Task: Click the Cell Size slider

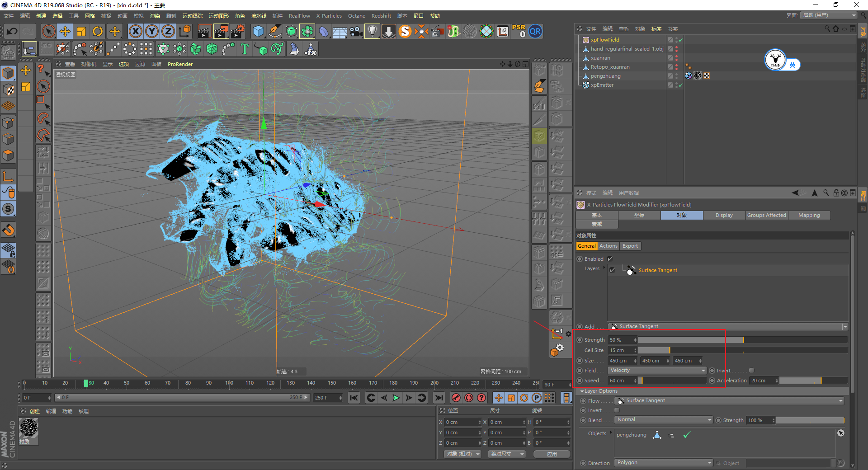Action: 743,350
